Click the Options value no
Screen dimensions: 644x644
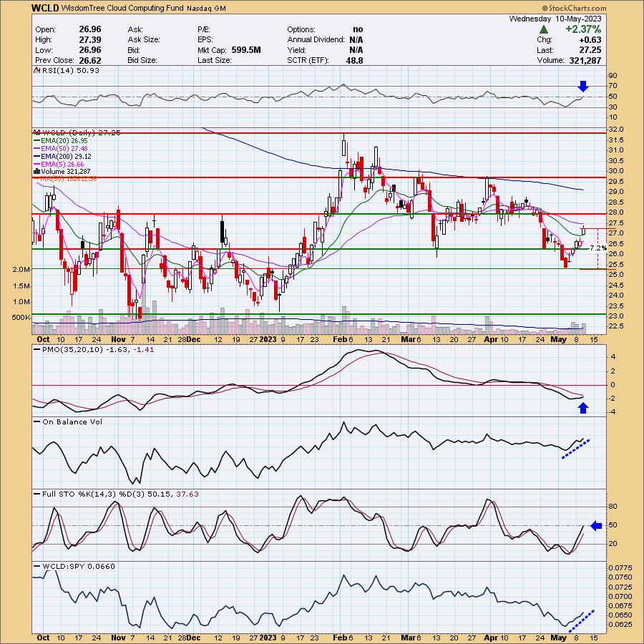tap(358, 29)
